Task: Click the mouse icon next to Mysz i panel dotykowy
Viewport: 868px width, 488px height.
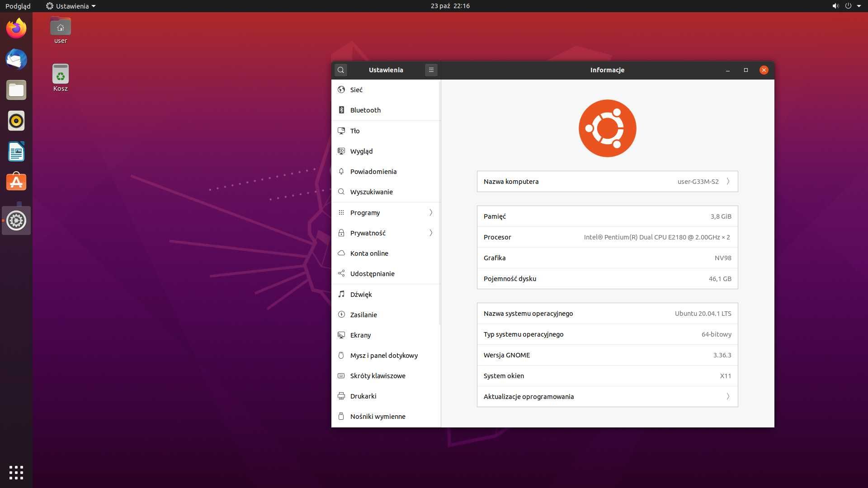Action: [x=341, y=355]
